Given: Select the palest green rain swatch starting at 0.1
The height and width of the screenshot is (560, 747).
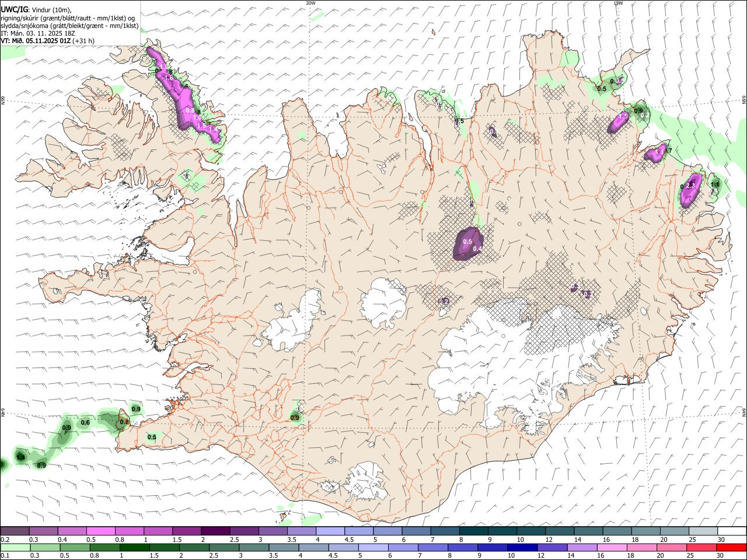Looking at the screenshot, I should click(x=15, y=548).
